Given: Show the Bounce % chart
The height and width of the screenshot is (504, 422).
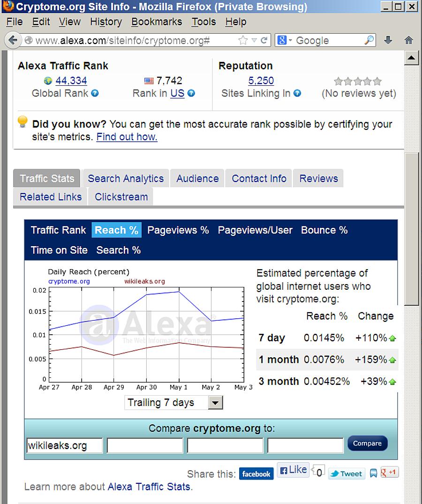Looking at the screenshot, I should 324,230.
